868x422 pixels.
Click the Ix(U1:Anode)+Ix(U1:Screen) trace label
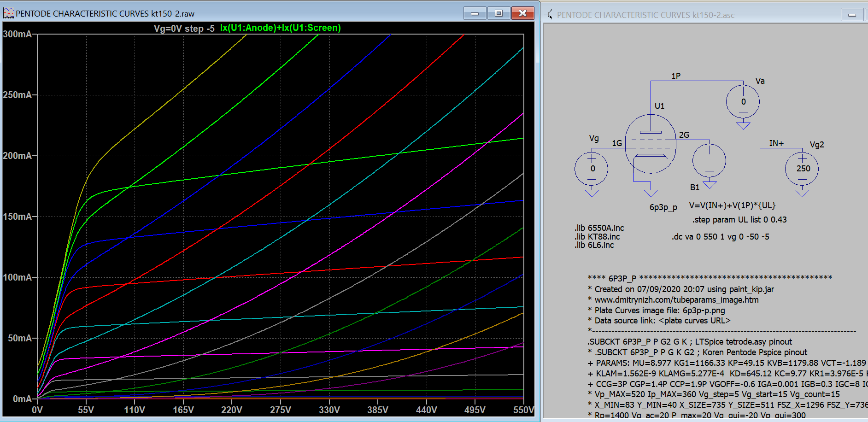[281, 28]
